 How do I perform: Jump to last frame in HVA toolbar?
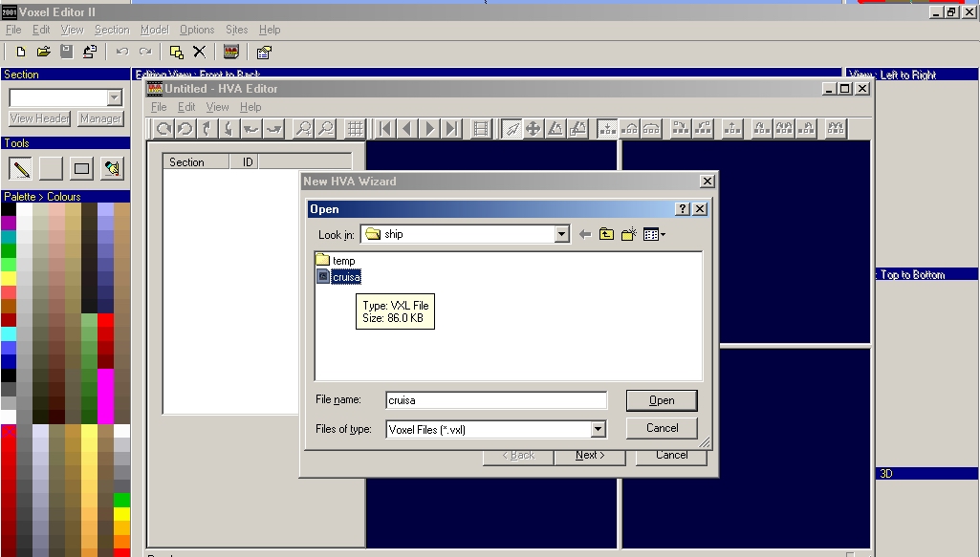click(x=451, y=129)
